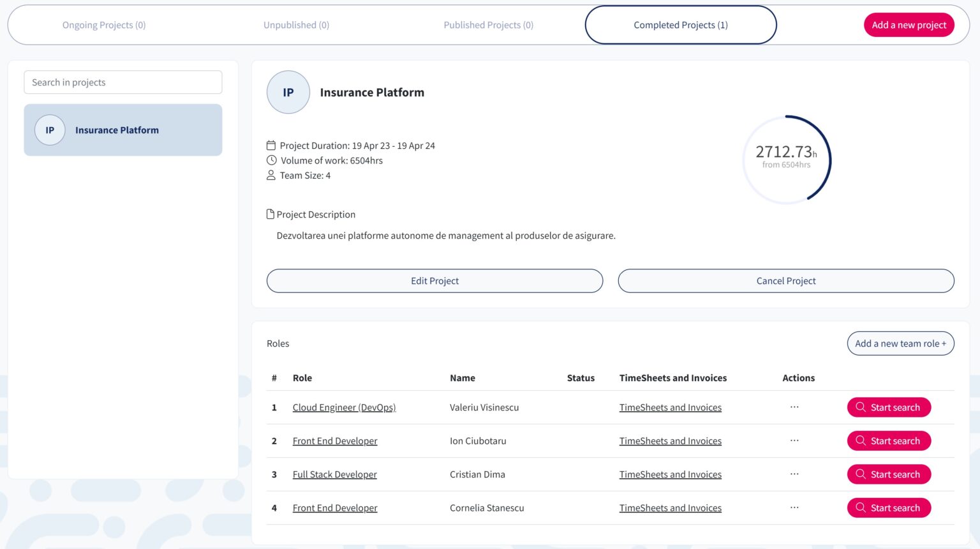Click the Cancel Project button
Screen dimensions: 980x549
(x=786, y=281)
